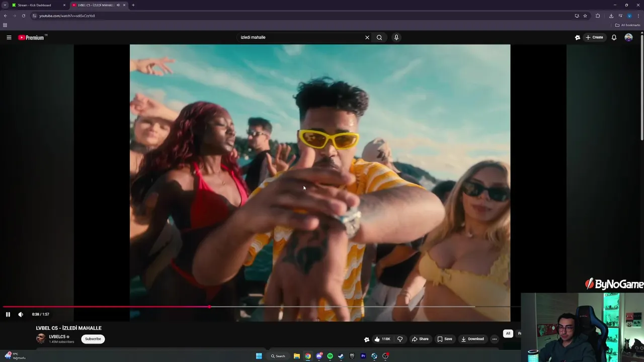Image resolution: width=644 pixels, height=362 pixels.
Task: Run search with the magnifier button
Action: (x=379, y=37)
